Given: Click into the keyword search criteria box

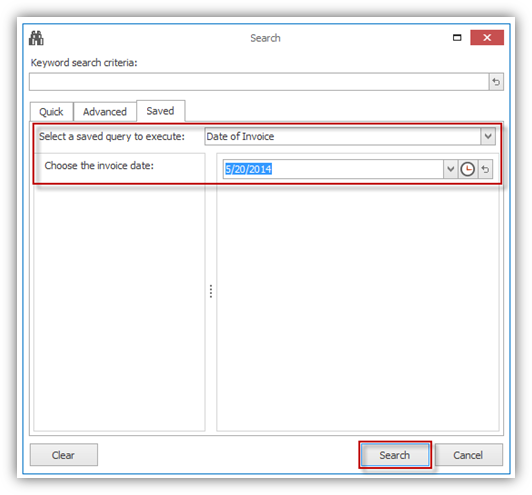Looking at the screenshot, I should 259,82.
